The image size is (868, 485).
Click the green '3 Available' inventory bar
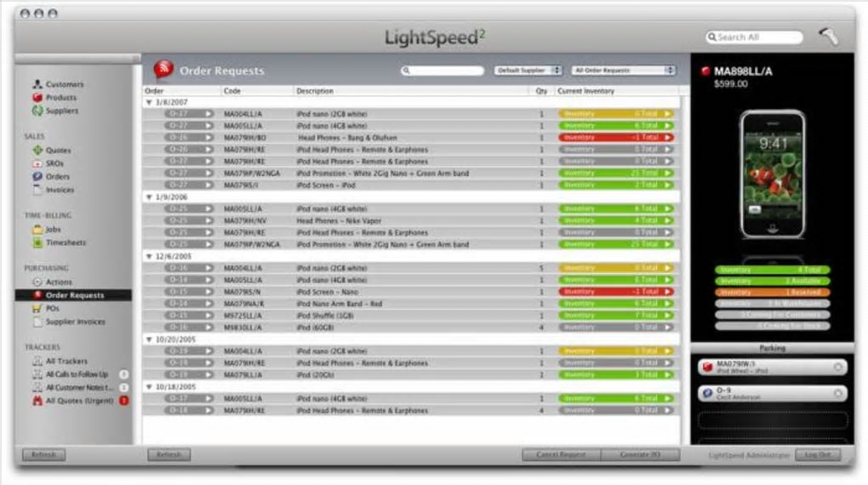pos(772,281)
